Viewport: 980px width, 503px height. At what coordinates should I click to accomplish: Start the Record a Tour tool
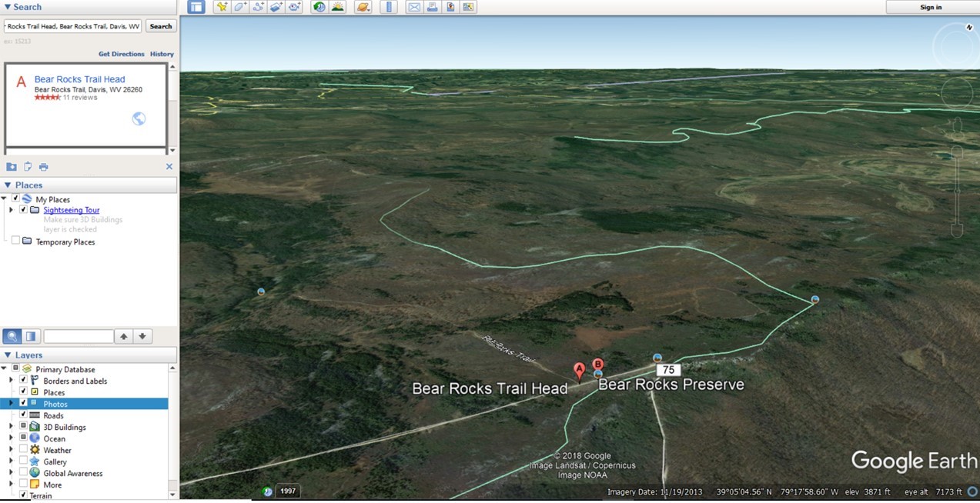tap(295, 7)
